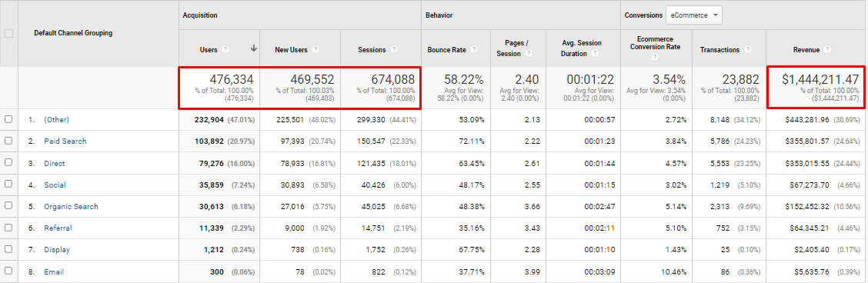The image size is (868, 283).
Task: Check the (Other) row checkbox
Action: (8, 119)
